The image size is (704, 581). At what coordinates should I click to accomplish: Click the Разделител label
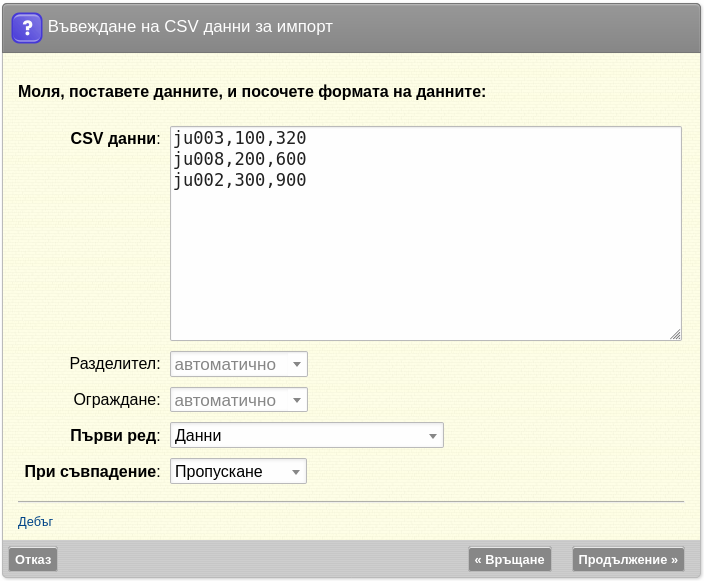click(115, 363)
